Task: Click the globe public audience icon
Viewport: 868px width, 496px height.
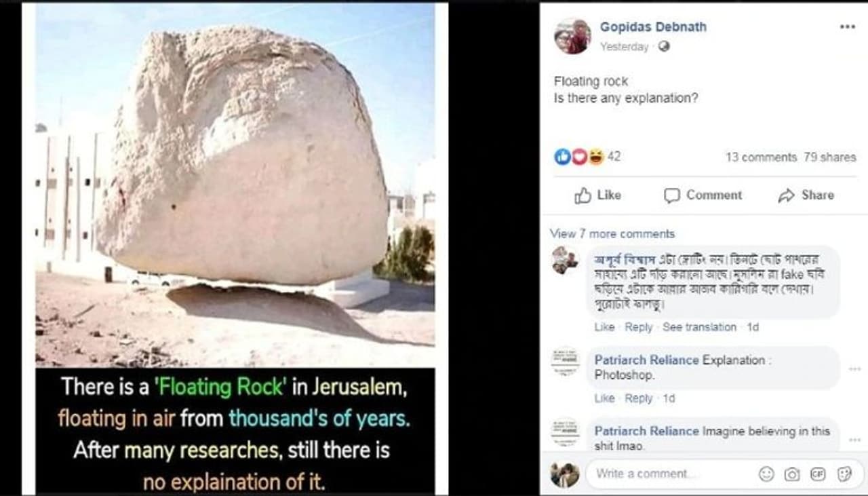Action: (664, 47)
